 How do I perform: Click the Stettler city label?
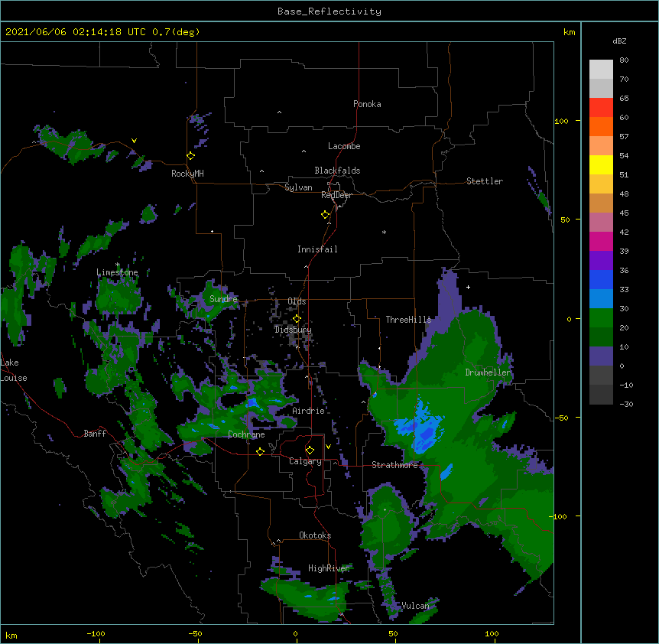pos(485,181)
